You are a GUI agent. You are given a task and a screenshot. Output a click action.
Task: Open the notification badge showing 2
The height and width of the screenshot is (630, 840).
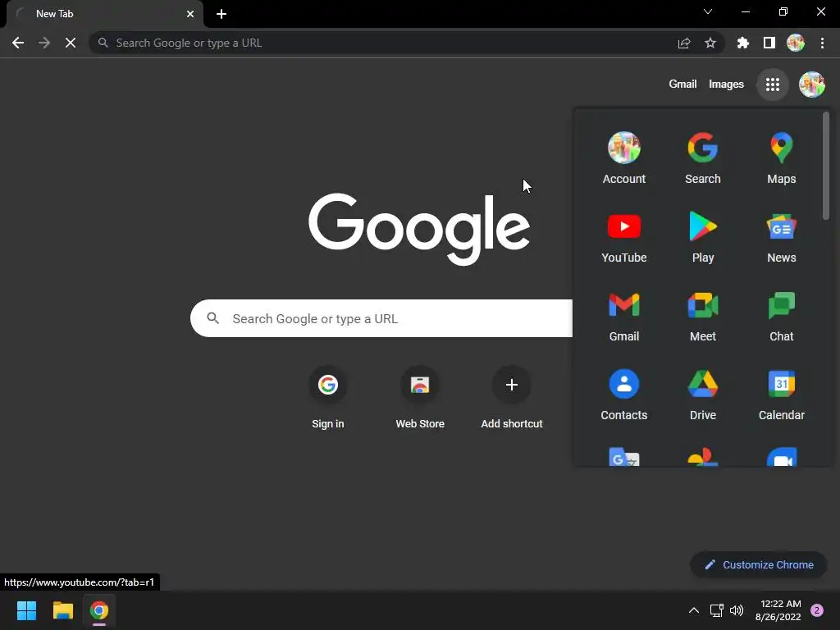coord(817,610)
